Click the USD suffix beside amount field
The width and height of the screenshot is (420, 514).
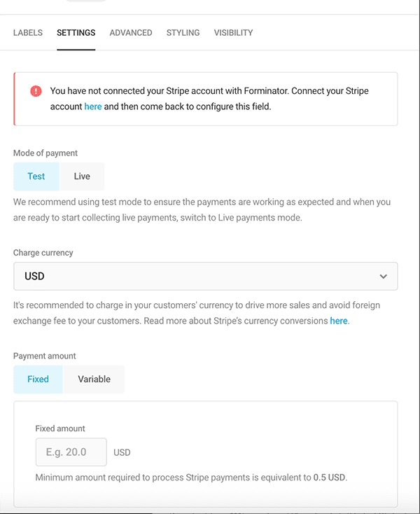(122, 453)
